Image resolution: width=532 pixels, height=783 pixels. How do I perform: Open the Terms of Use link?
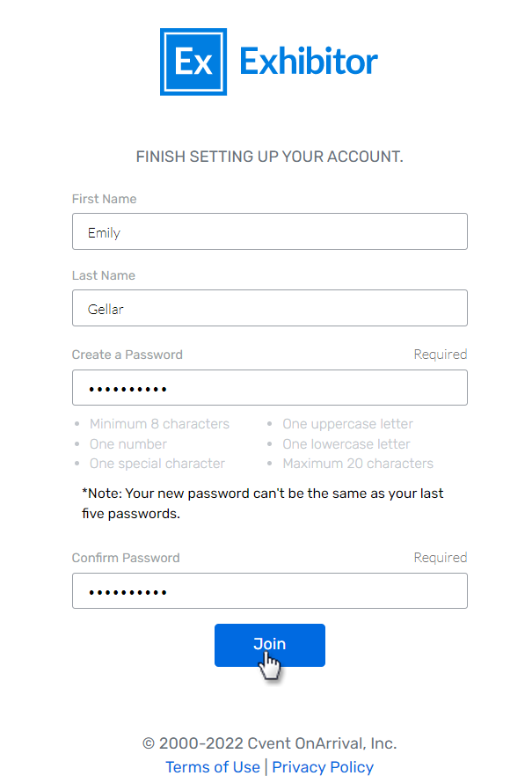(213, 767)
